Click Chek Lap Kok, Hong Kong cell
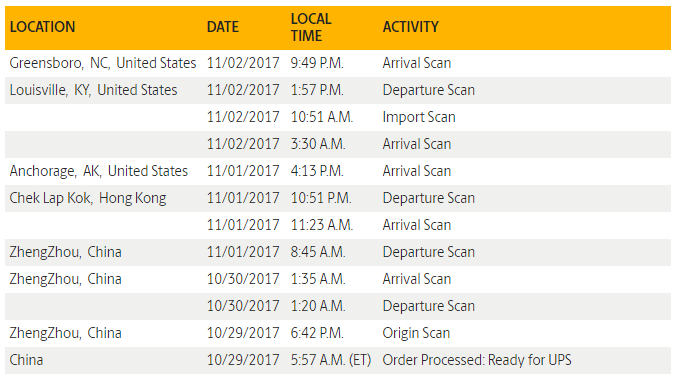This screenshot has height=380, width=675. [88, 198]
